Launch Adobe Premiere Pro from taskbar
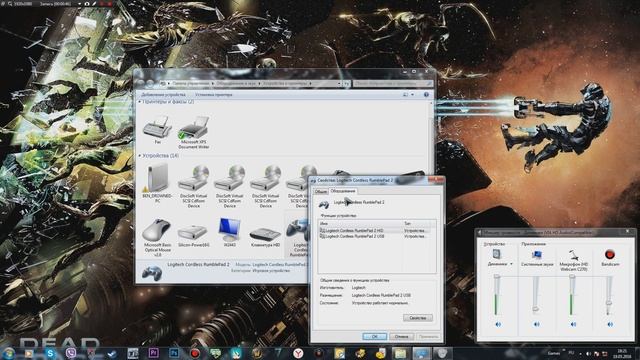This screenshot has height=360, width=640. click(x=153, y=353)
